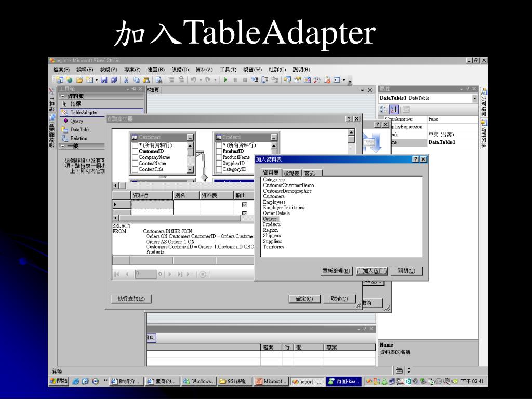Screen dimensions: 532x399
Task: Check the CompanyName column box in Customers
Action: pyautogui.click(x=135, y=157)
